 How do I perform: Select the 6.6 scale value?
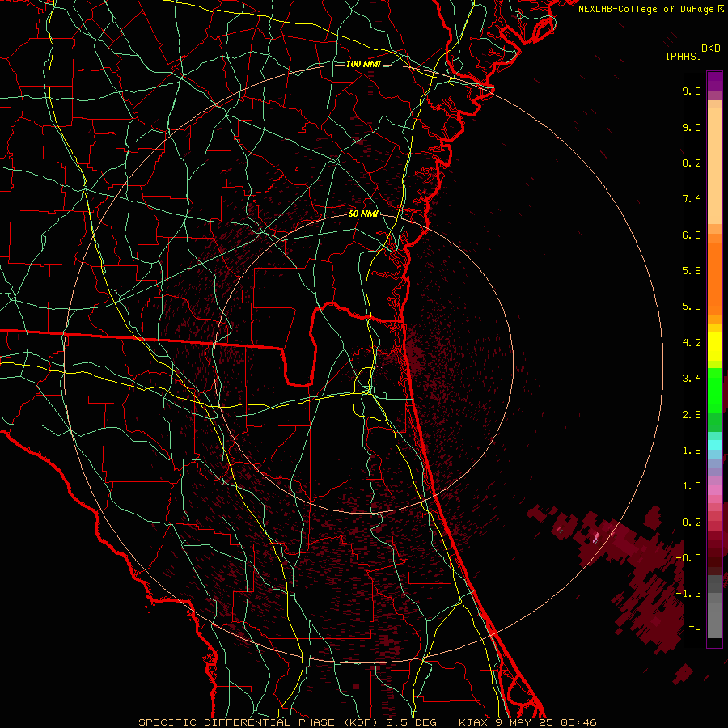692,235
